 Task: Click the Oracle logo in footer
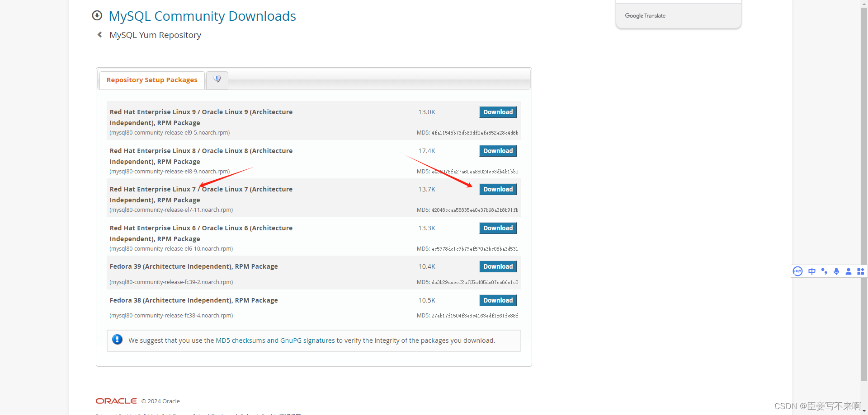116,401
